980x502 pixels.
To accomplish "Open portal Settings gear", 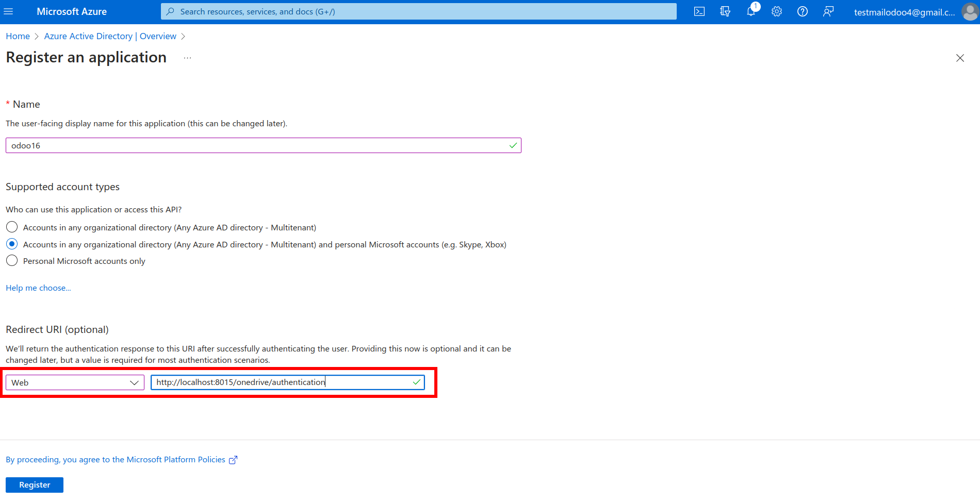I will tap(777, 11).
